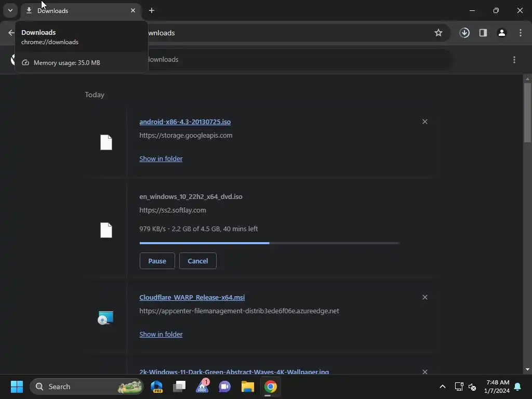
Task: Remove Cloudflare WARP msi from list
Action: (425, 297)
